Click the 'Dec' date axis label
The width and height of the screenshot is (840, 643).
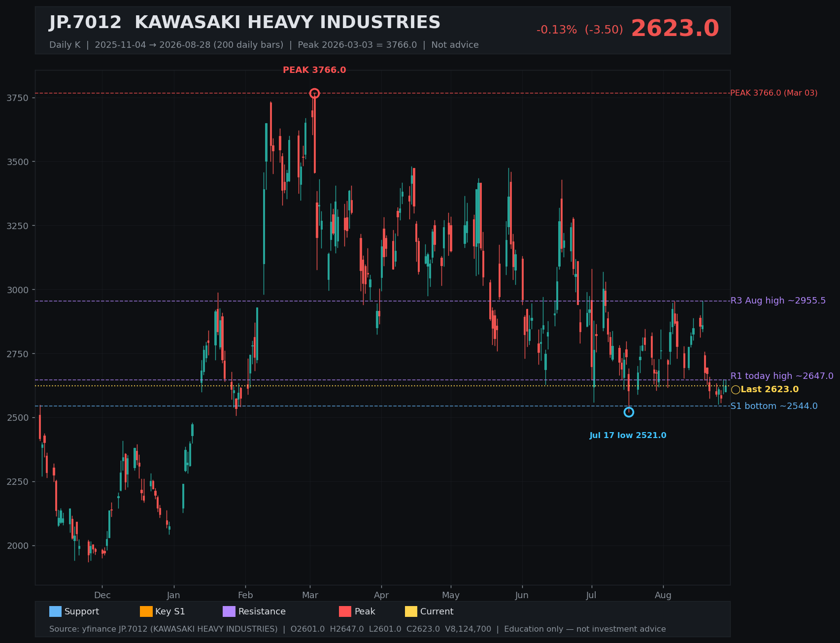pos(102,595)
